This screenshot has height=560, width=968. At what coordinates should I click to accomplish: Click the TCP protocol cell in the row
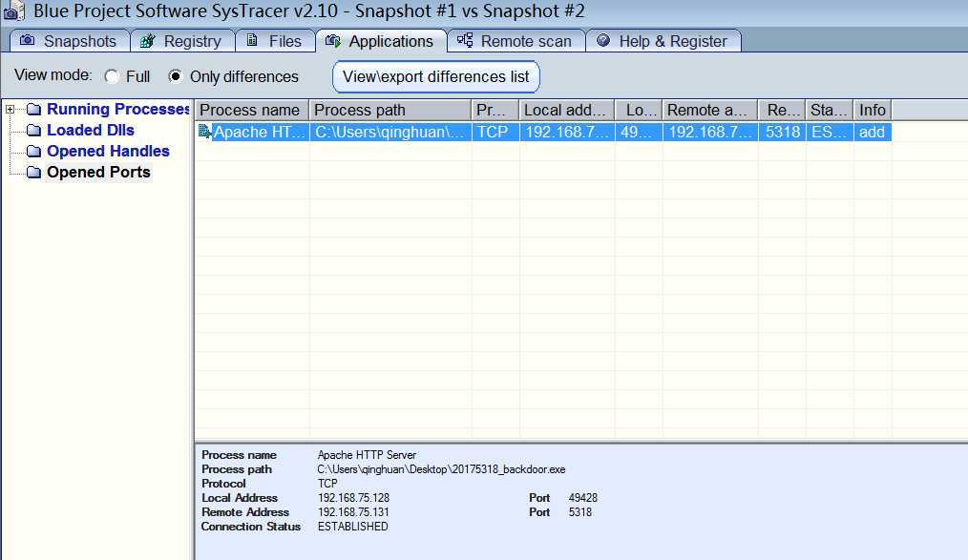click(495, 132)
